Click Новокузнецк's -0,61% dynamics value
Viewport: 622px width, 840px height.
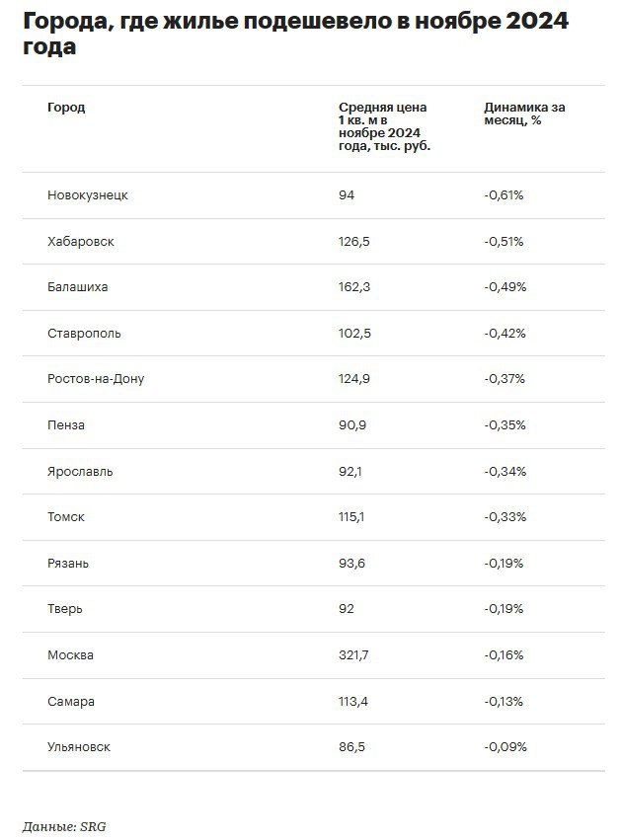click(504, 195)
